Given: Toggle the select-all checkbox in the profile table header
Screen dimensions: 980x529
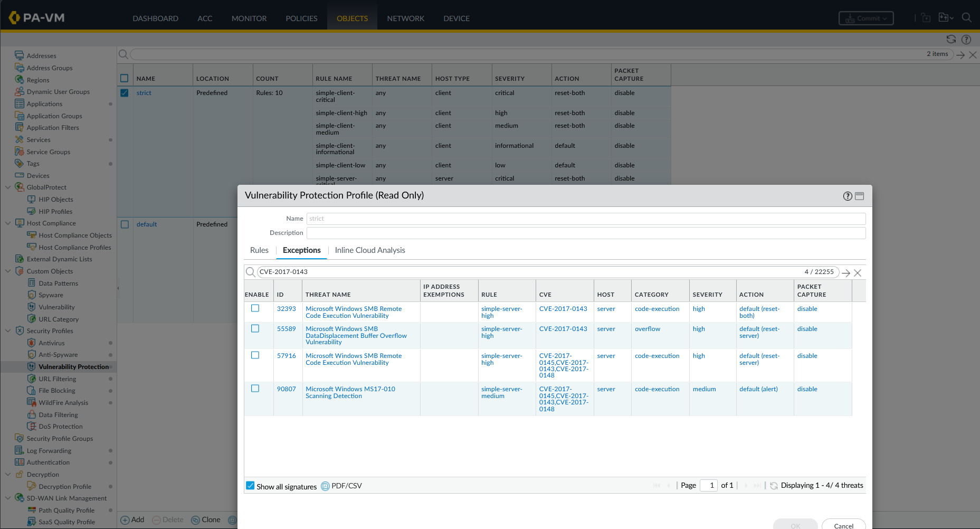Looking at the screenshot, I should click(x=125, y=78).
